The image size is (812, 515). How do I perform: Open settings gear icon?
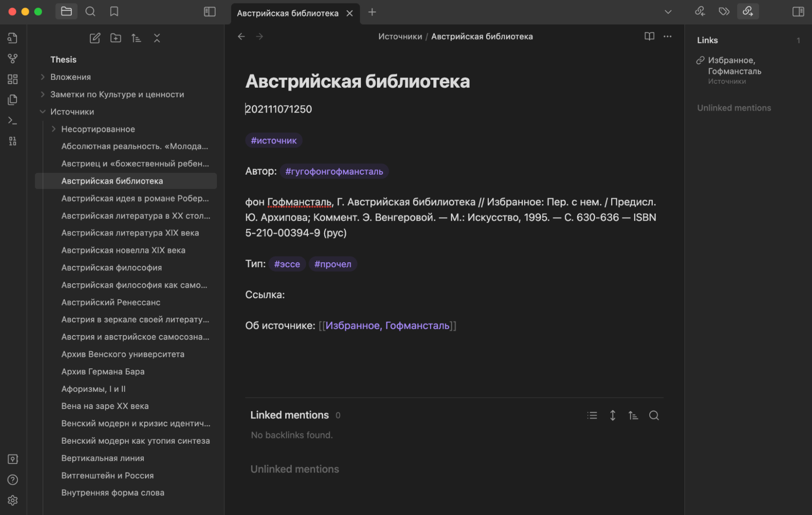12,500
